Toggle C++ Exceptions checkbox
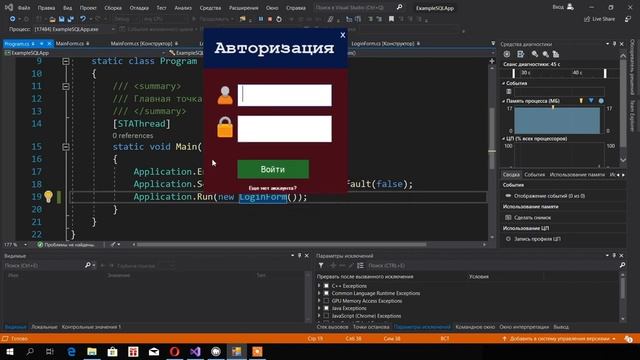 point(326,286)
